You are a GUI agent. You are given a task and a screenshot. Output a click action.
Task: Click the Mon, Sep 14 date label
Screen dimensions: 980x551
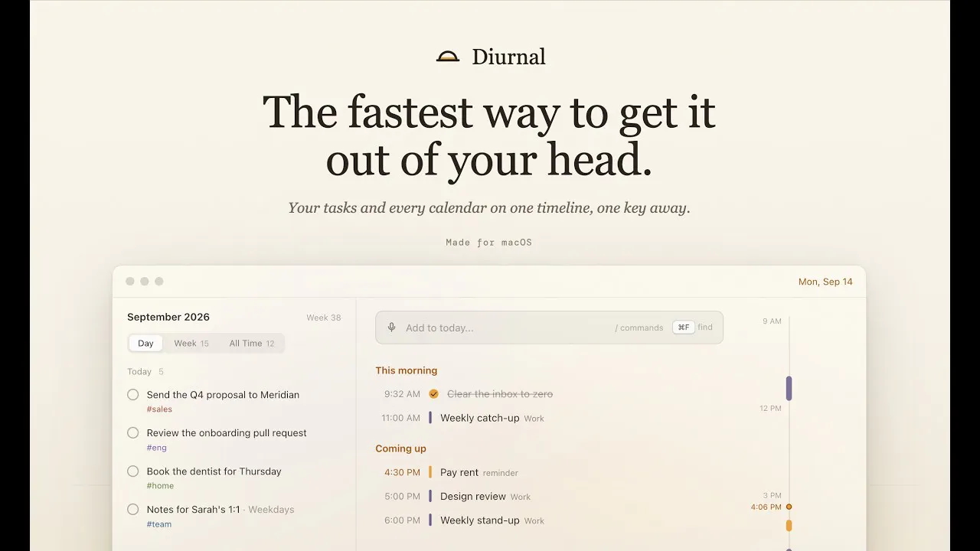tap(825, 282)
